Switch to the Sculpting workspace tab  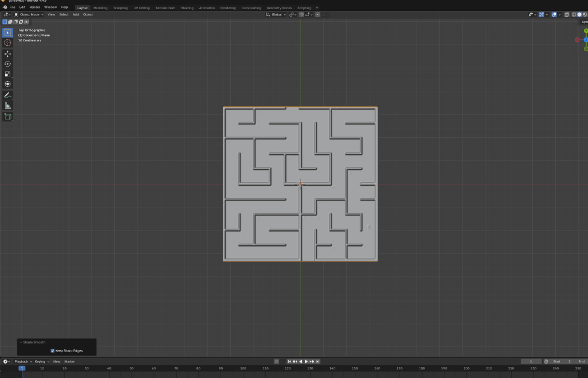pyautogui.click(x=121, y=7)
